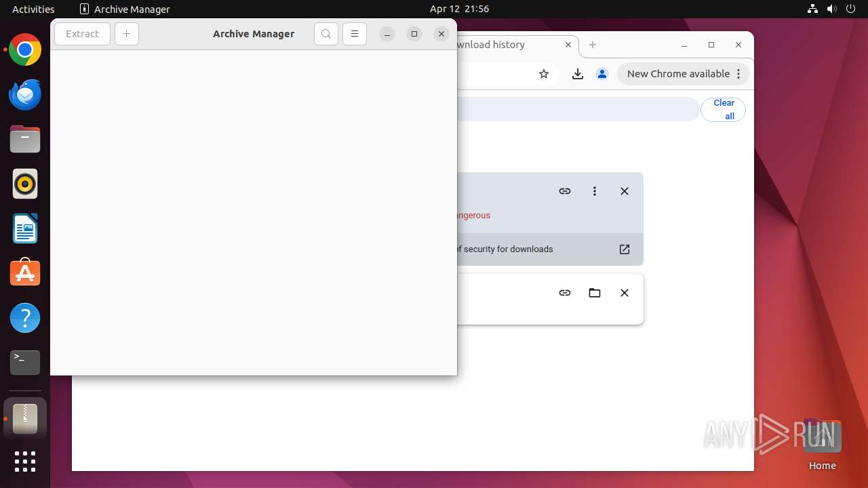Open LibreOffice Writer from the dock

click(x=25, y=228)
